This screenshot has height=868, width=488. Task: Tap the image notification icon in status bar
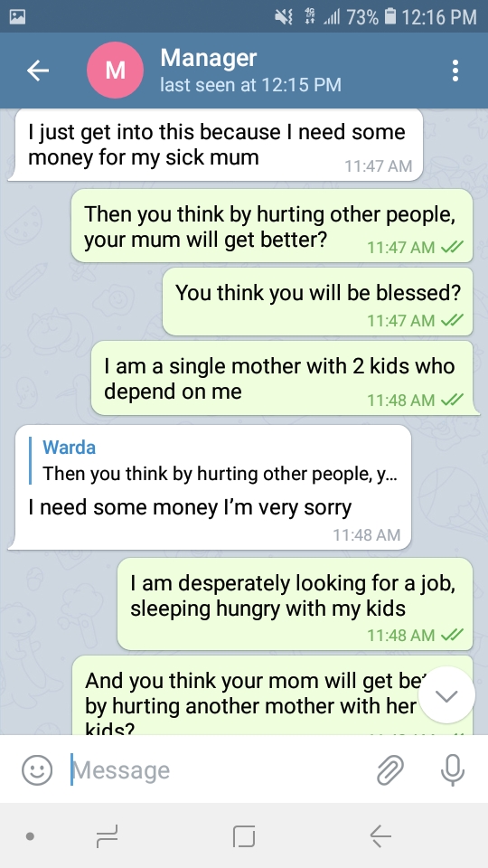click(17, 16)
